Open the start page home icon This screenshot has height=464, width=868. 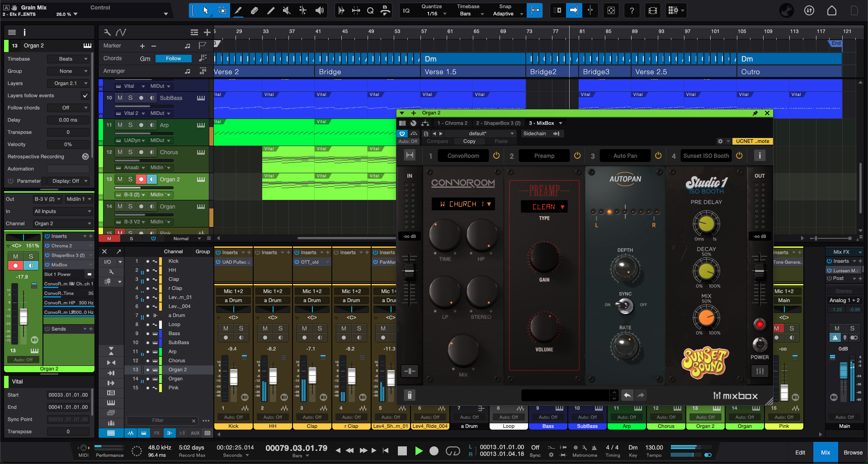[831, 10]
